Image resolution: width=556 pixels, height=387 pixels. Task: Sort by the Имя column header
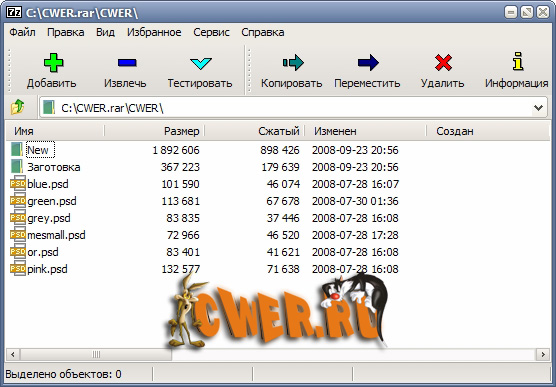pyautogui.click(x=55, y=131)
